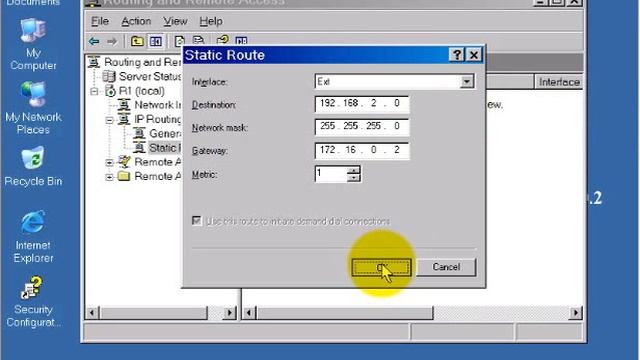
Task: Click right arrow of tree pane scrollbar
Action: point(230,313)
